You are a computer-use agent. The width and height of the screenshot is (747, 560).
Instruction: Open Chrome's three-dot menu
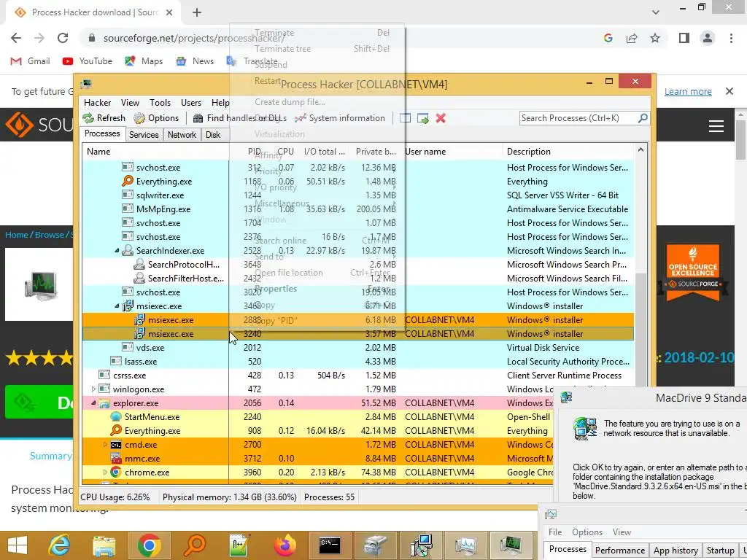731,38
